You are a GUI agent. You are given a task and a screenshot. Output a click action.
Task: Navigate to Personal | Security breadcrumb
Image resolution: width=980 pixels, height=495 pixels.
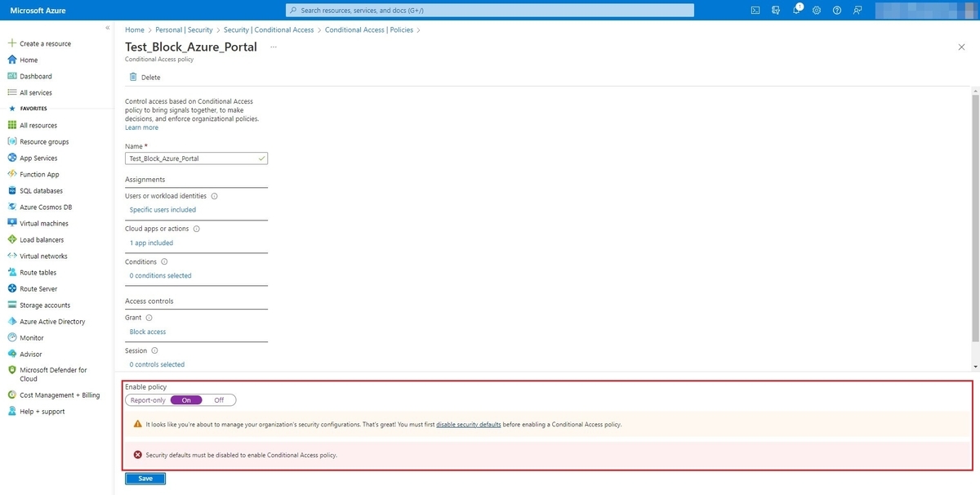pos(183,29)
